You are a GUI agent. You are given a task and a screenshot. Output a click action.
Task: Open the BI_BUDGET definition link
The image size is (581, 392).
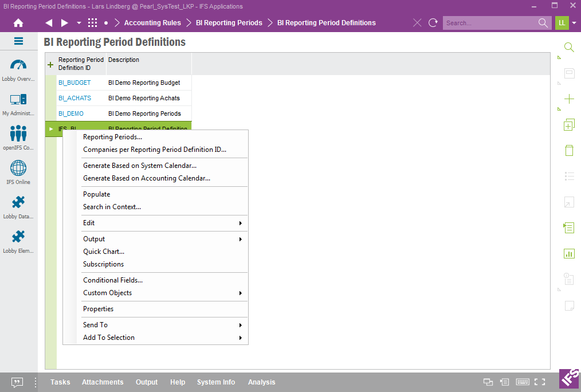(x=74, y=83)
